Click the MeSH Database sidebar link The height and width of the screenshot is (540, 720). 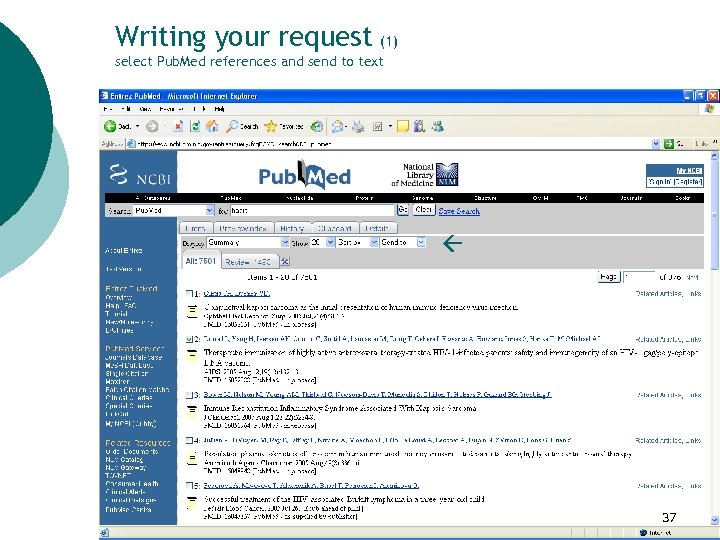(129, 366)
